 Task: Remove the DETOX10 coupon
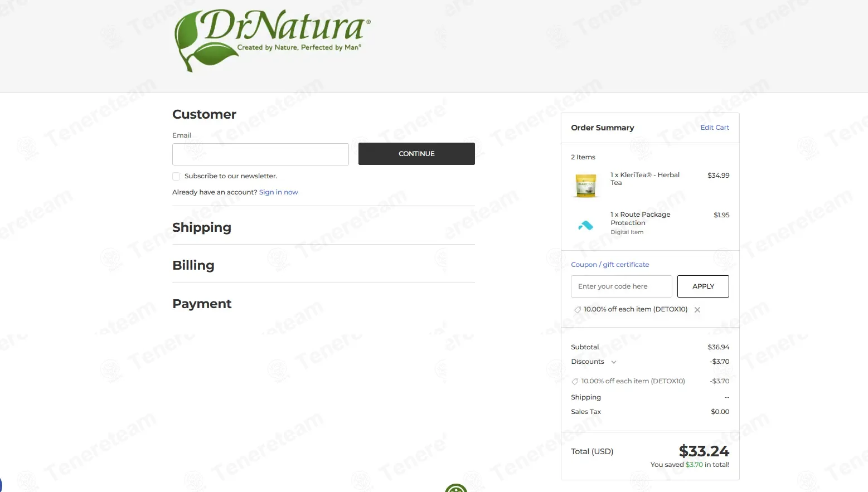click(697, 310)
